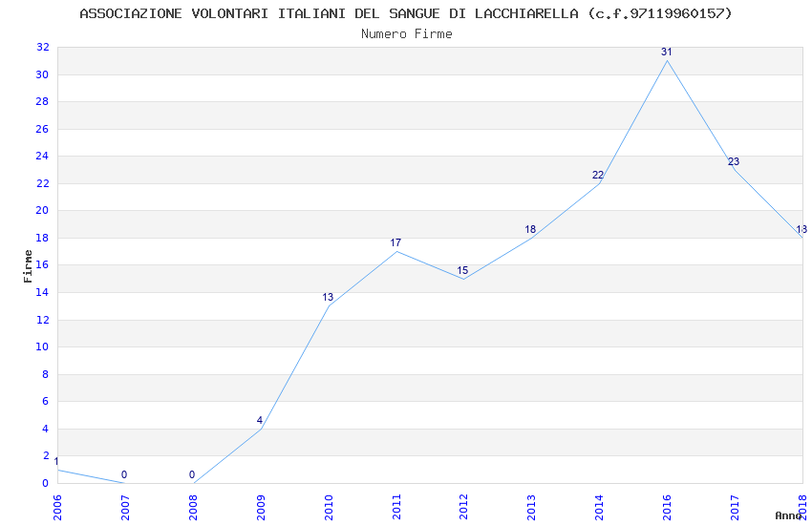The height and width of the screenshot is (525, 812).
Task: Click y-axis tick value 32
Action: (x=42, y=47)
